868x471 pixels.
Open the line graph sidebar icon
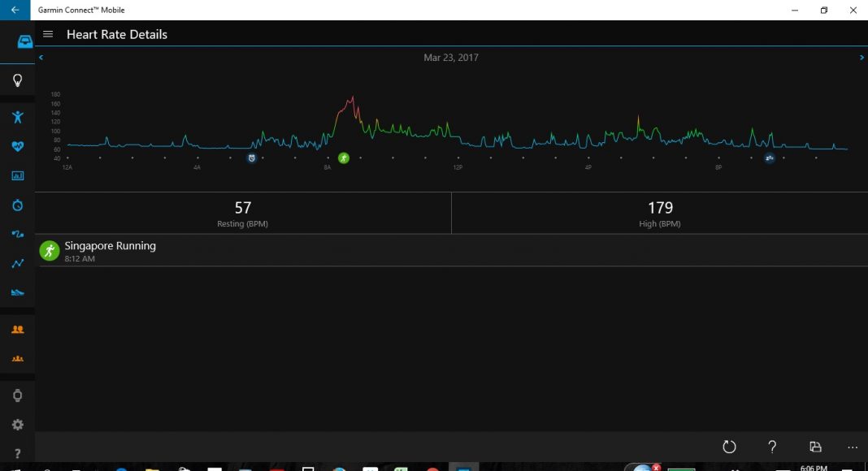18,264
